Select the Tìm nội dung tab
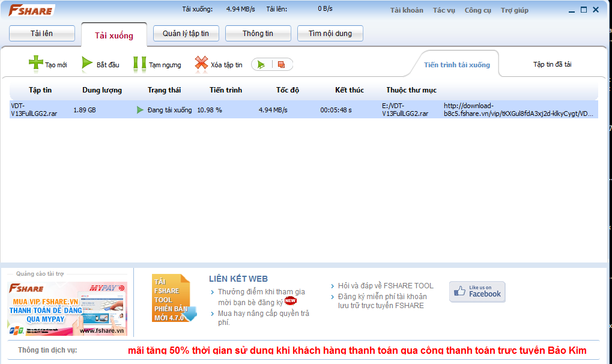612x364 pixels. coord(330,34)
